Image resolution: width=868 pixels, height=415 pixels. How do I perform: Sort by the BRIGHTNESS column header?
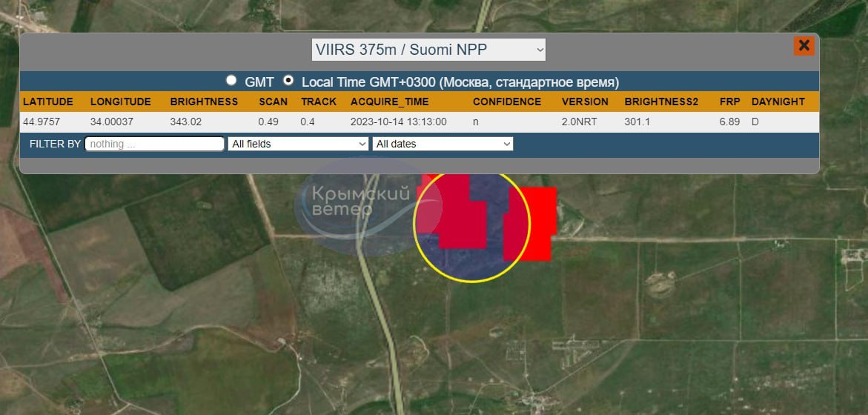point(204,102)
